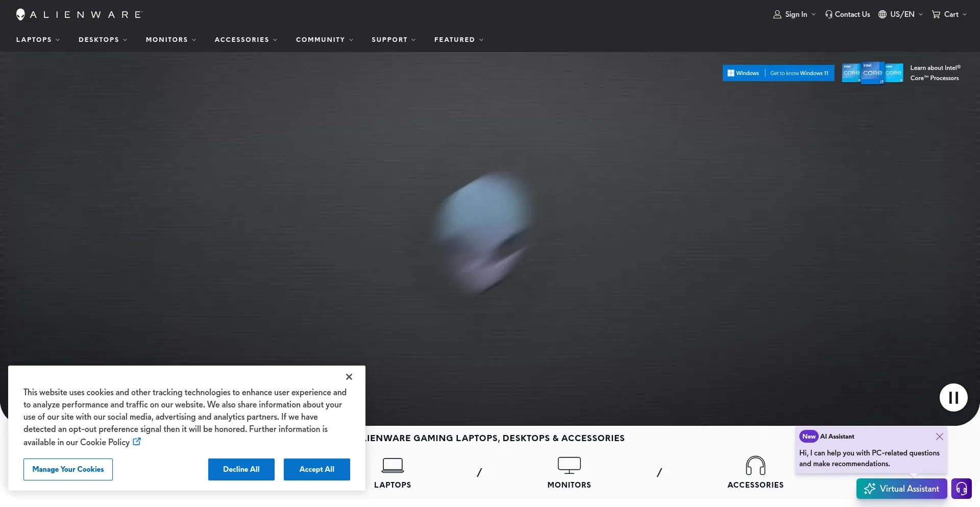Screen dimensions: 980x507
Task: Open the purple headset support icon
Action: (x=961, y=489)
